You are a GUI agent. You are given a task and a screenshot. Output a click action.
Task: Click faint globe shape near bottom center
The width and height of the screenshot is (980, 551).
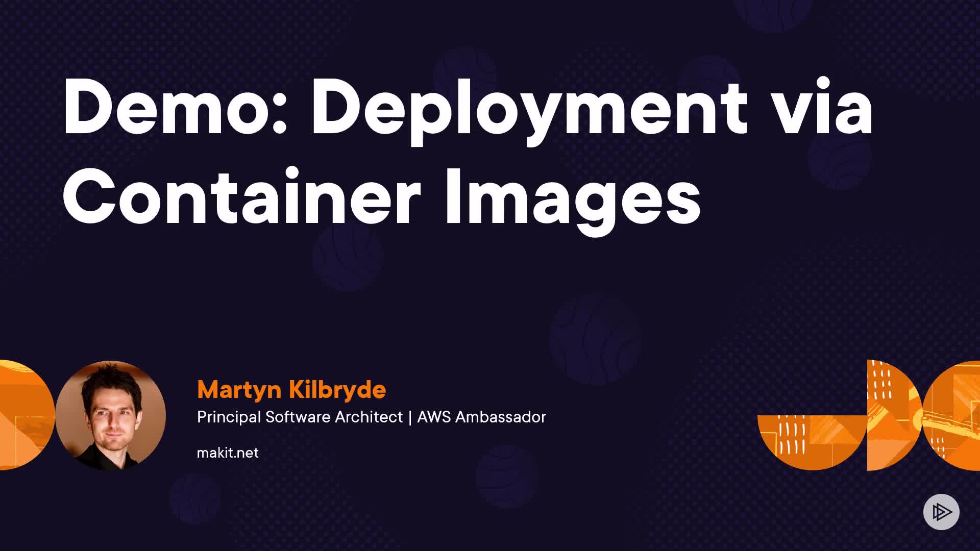(x=506, y=475)
